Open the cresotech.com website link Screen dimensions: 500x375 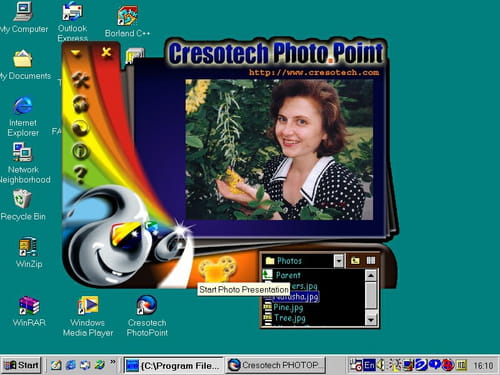tap(314, 72)
